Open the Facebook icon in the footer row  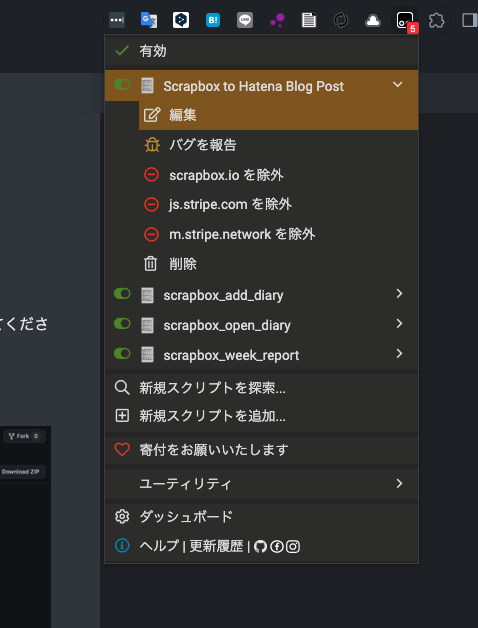coord(276,546)
